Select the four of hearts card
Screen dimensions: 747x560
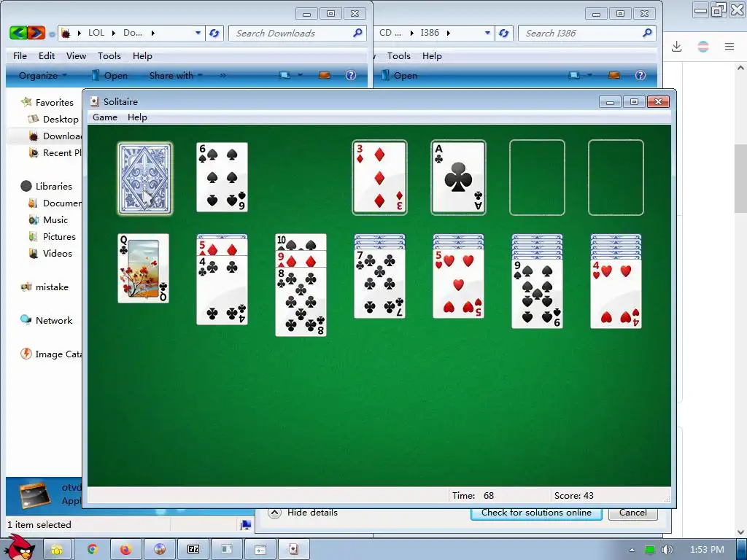pos(616,294)
